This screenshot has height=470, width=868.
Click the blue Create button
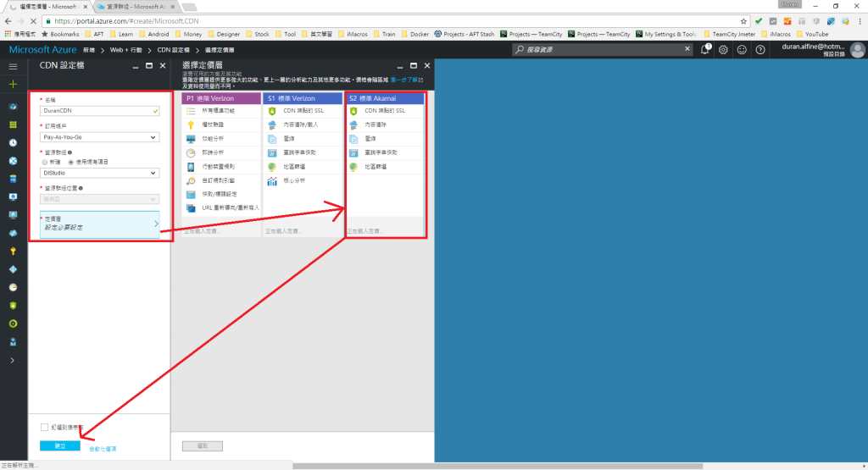pos(60,445)
